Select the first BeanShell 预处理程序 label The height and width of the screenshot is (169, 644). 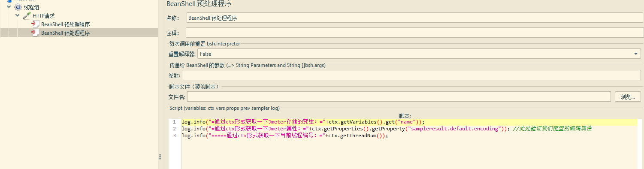click(65, 24)
